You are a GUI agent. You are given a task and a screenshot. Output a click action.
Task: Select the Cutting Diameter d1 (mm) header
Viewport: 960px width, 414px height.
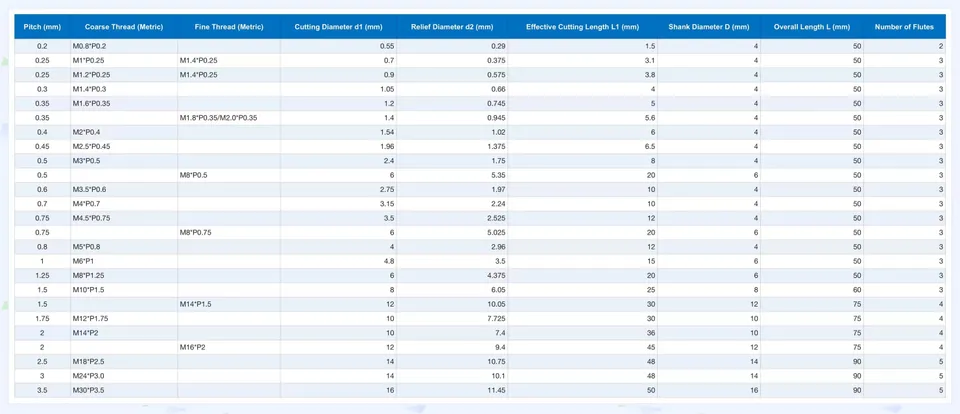click(339, 27)
